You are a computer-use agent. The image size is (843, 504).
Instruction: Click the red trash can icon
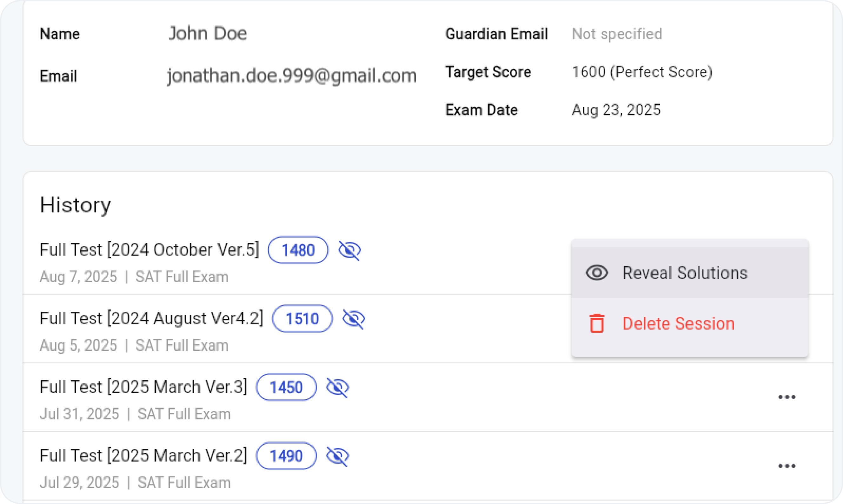pos(597,323)
